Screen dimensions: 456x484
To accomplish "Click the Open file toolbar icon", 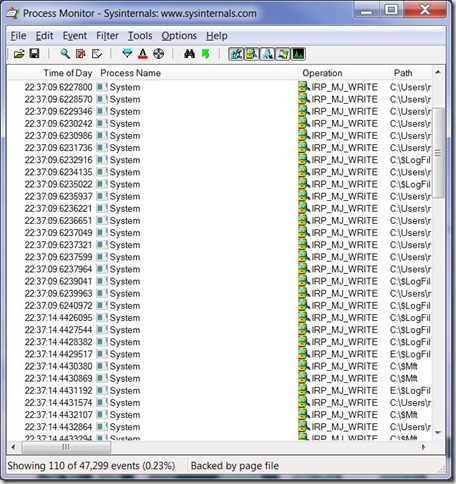I will click(19, 54).
